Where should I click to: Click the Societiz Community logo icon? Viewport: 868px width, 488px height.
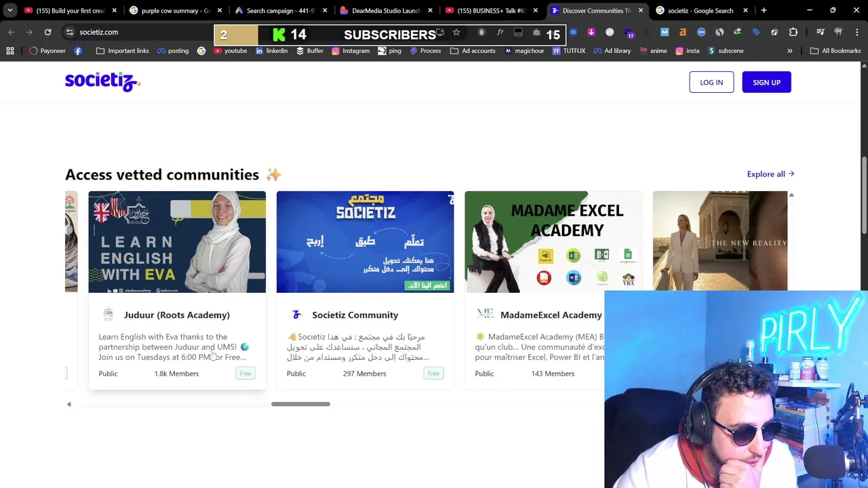pyautogui.click(x=296, y=314)
